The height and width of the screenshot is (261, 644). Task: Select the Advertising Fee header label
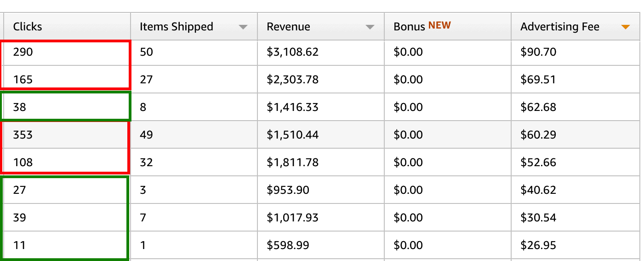[x=559, y=27]
